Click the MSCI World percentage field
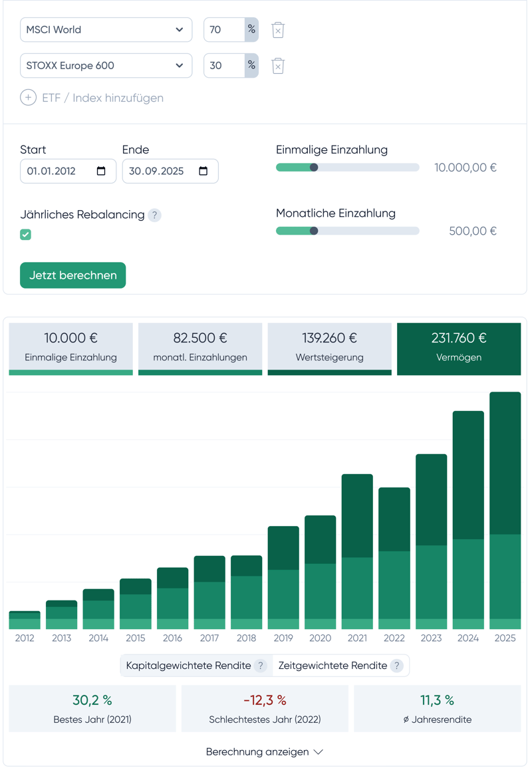Image resolution: width=532 pixels, height=770 pixels. click(224, 30)
